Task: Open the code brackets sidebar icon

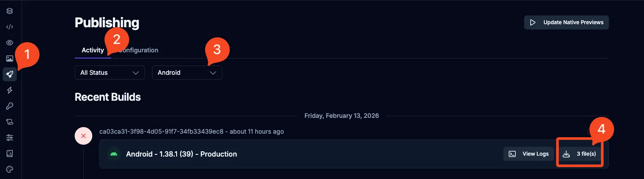Action: [x=10, y=27]
